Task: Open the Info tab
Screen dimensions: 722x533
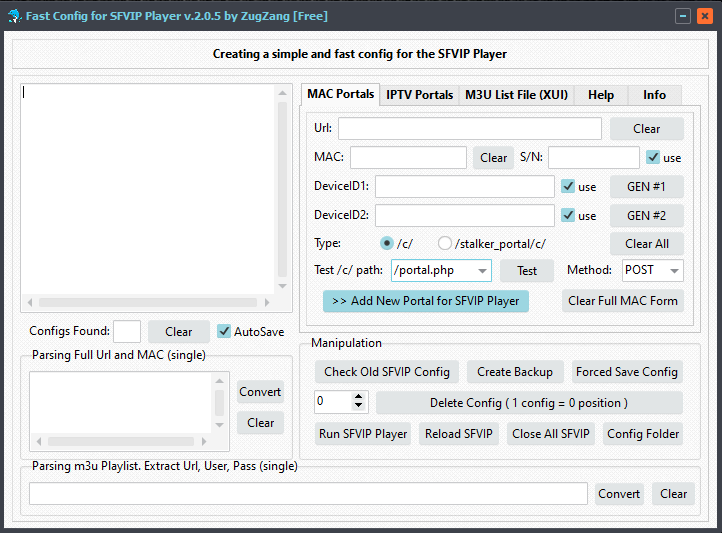Action: click(654, 95)
